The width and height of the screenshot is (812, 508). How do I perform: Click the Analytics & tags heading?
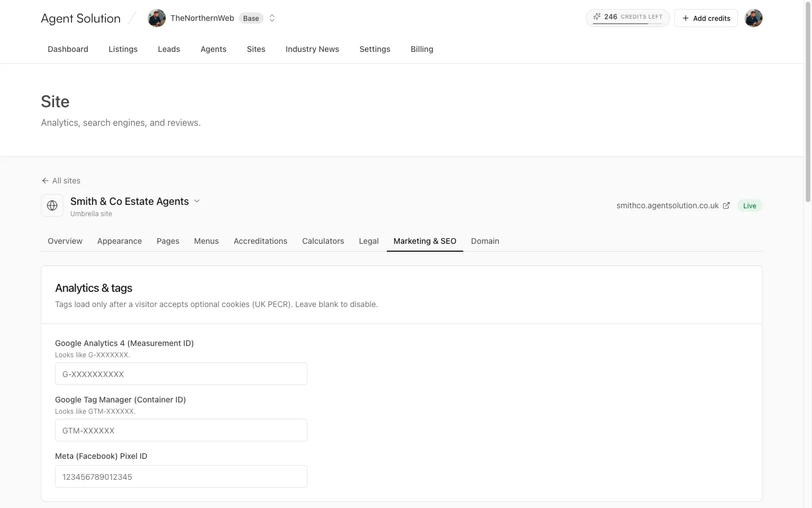[x=94, y=288]
